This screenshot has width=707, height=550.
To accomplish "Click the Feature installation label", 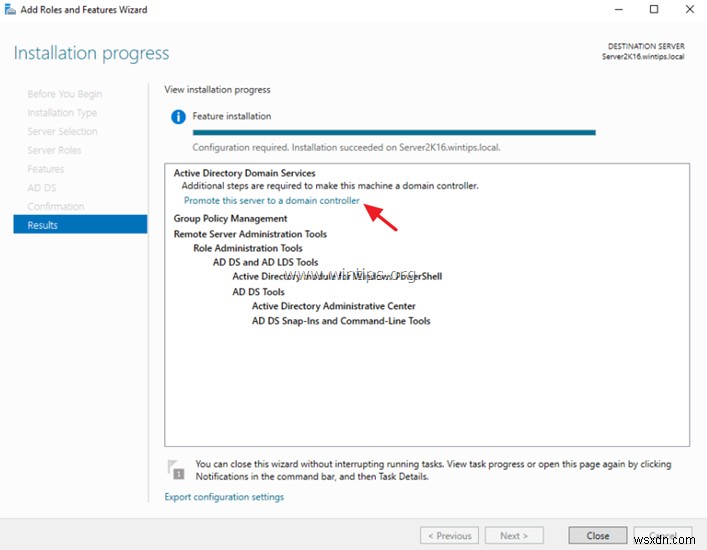I will (x=232, y=116).
